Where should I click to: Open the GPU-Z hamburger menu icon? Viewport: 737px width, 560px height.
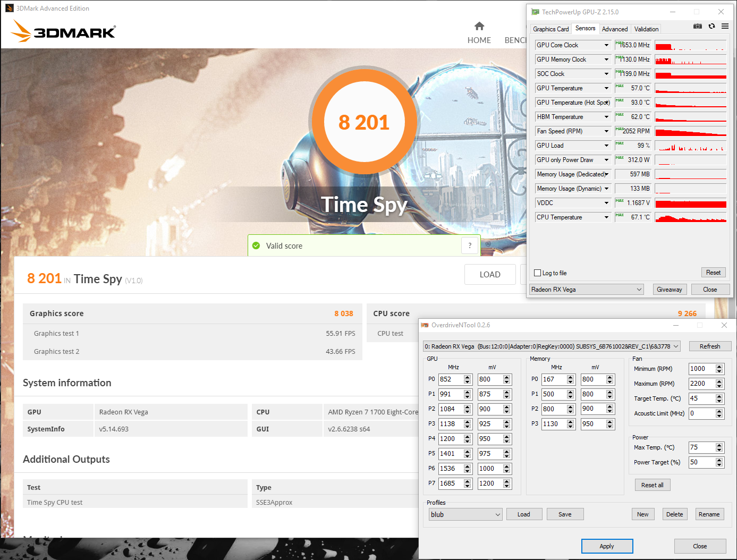[x=725, y=26]
